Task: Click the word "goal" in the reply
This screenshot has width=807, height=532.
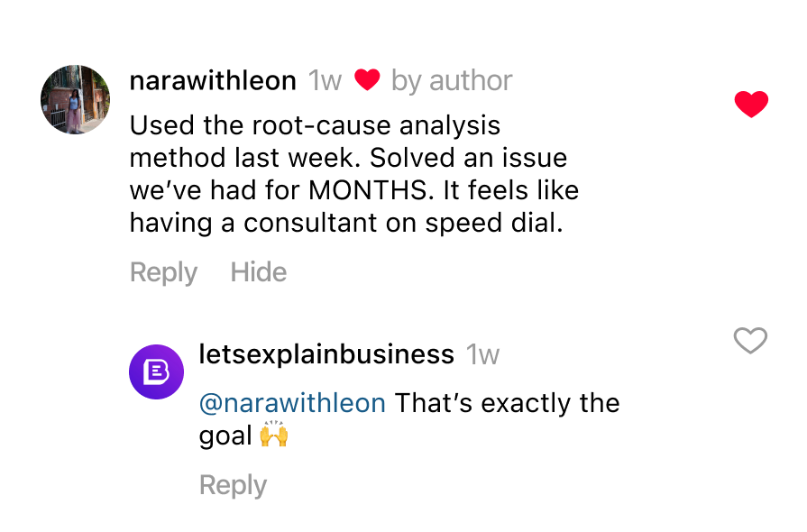Action: 225,436
